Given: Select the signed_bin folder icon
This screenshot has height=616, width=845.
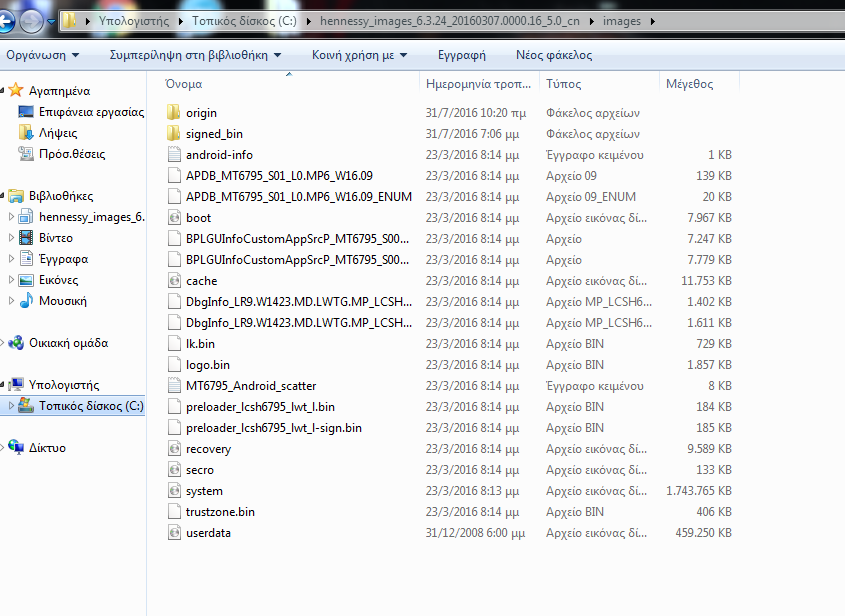Looking at the screenshot, I should [x=174, y=134].
